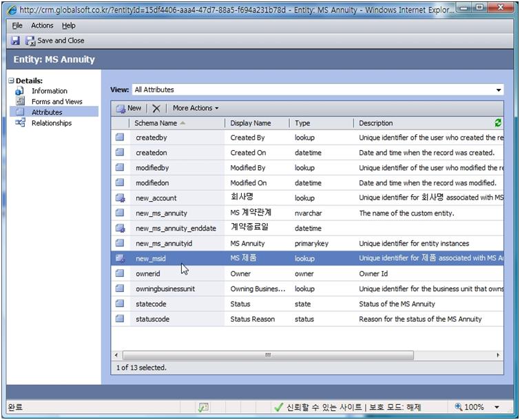This screenshot has height=420, width=520.
Task: Select Attributes in the Details tree
Action: (x=47, y=112)
